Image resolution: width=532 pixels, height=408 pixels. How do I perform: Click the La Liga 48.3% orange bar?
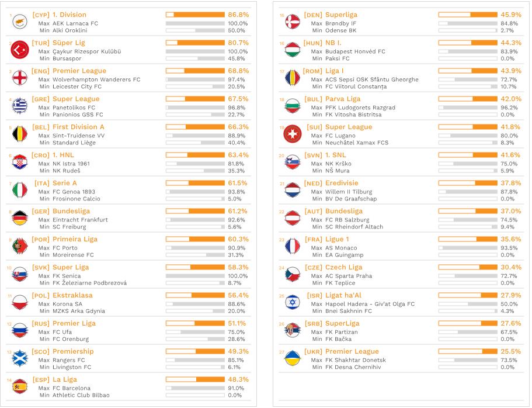click(195, 379)
